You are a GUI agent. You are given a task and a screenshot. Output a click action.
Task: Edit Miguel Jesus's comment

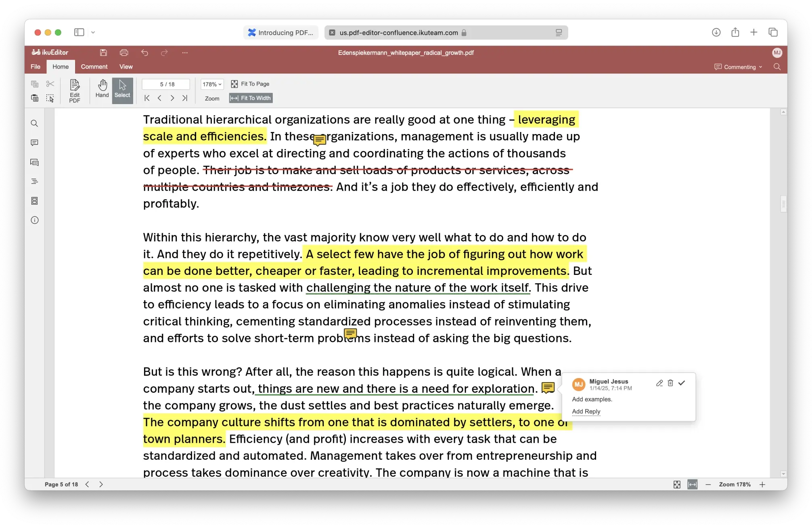(659, 383)
